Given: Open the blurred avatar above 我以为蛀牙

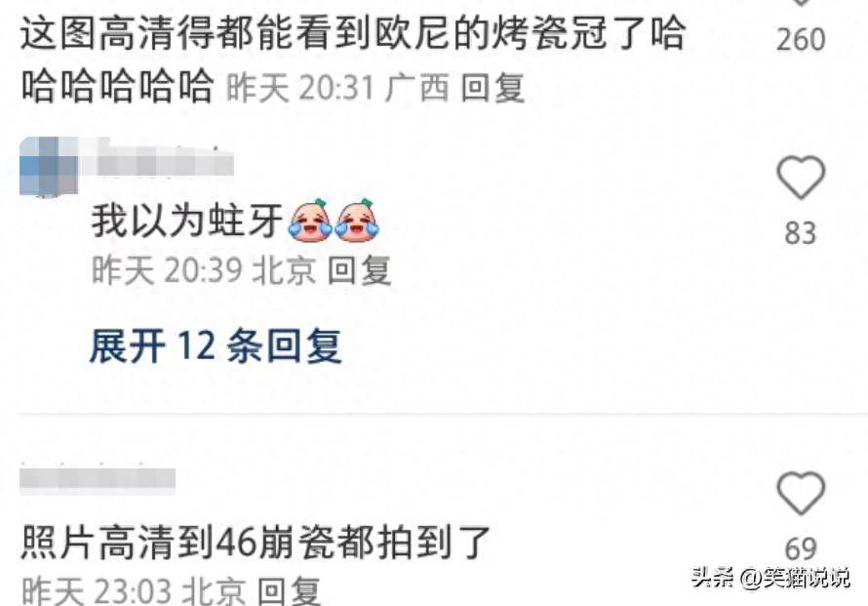Looking at the screenshot, I should [x=49, y=166].
